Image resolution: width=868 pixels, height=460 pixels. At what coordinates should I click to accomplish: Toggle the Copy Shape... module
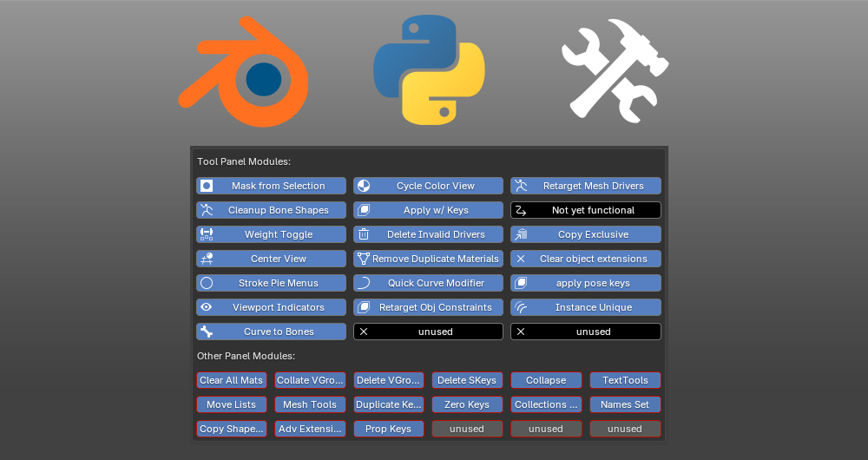pos(232,429)
